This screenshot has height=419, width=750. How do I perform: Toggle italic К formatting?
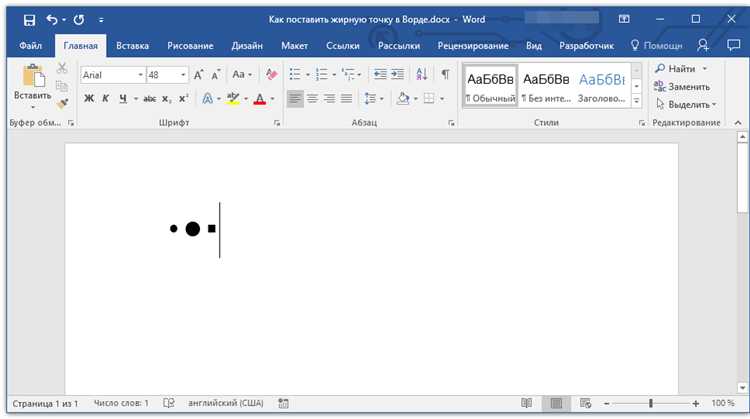pyautogui.click(x=106, y=99)
